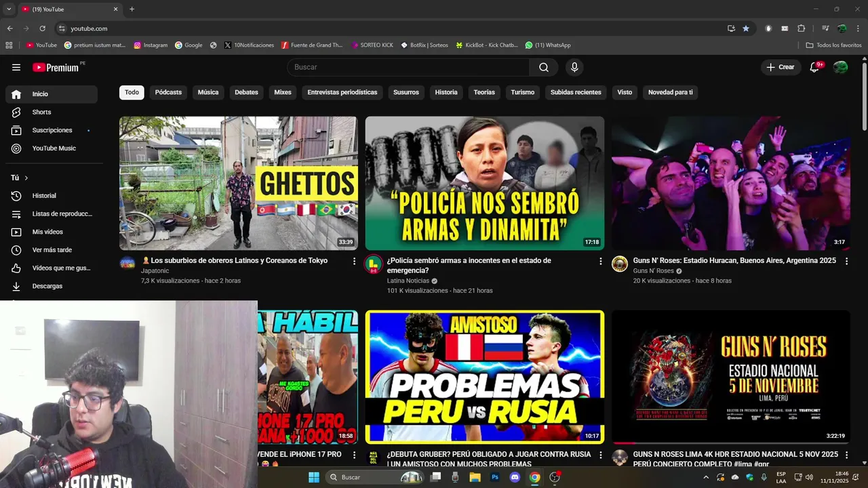This screenshot has width=868, height=488.
Task: Select the Pódcasts filter chip
Action: [168, 92]
